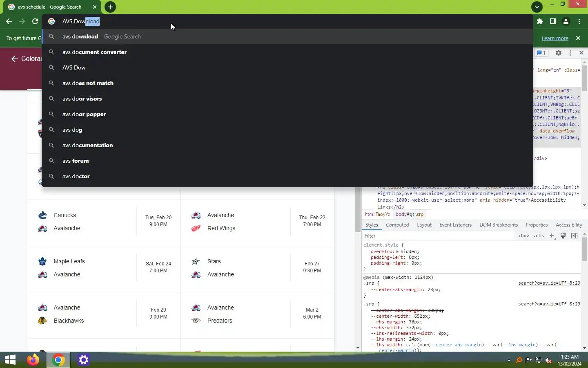Screen dimensions: 588x368
Task: Toggle rendering emulations paintbrush icon
Action: coord(563,236)
